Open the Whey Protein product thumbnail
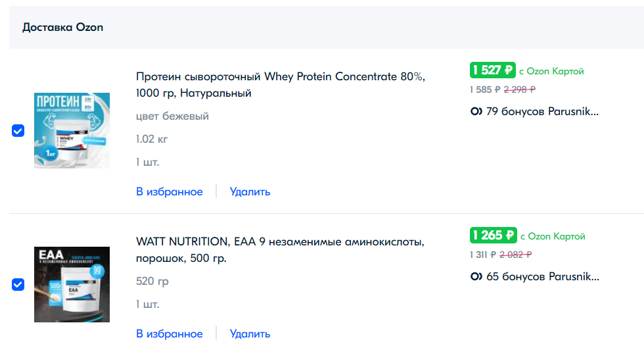The image size is (644, 350). click(72, 130)
